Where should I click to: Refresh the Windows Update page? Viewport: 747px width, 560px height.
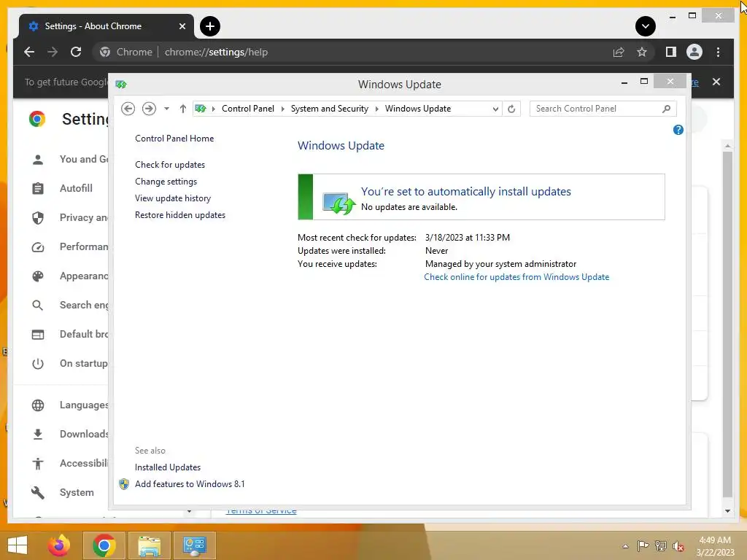point(511,109)
